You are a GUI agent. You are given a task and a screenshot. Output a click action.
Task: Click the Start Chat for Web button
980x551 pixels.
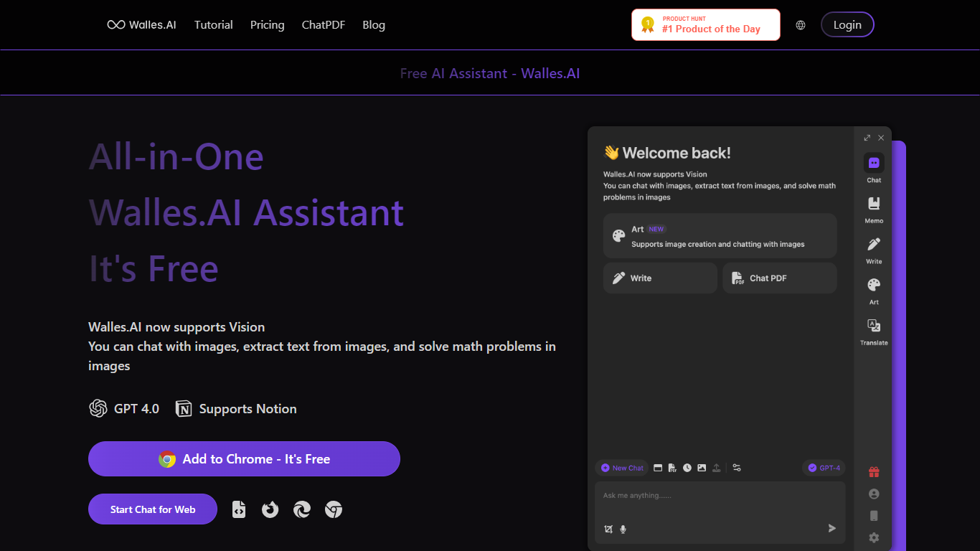[153, 509]
